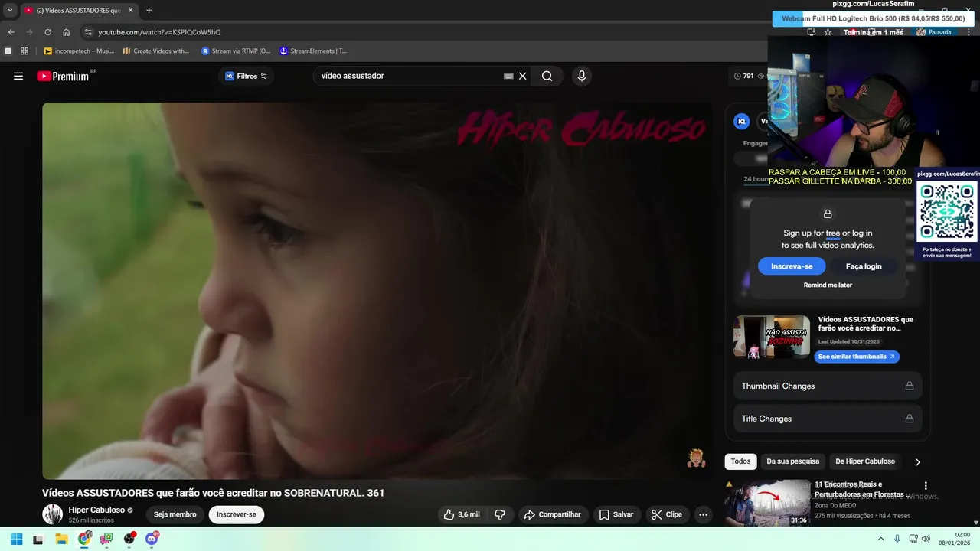The image size is (980, 551).
Task: Open the StreamElements bookmark
Action: [x=313, y=51]
